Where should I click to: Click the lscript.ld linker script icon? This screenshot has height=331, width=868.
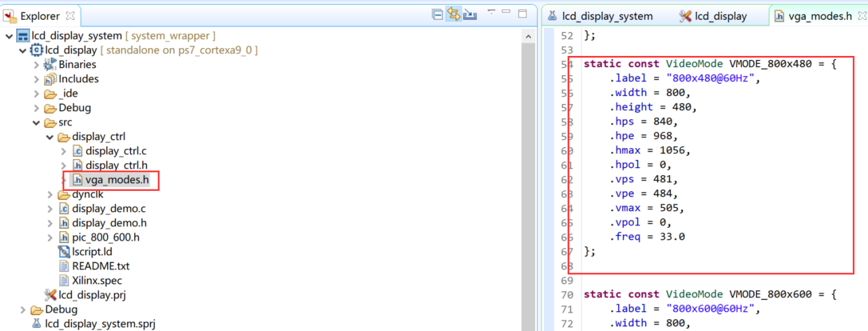coord(64,252)
